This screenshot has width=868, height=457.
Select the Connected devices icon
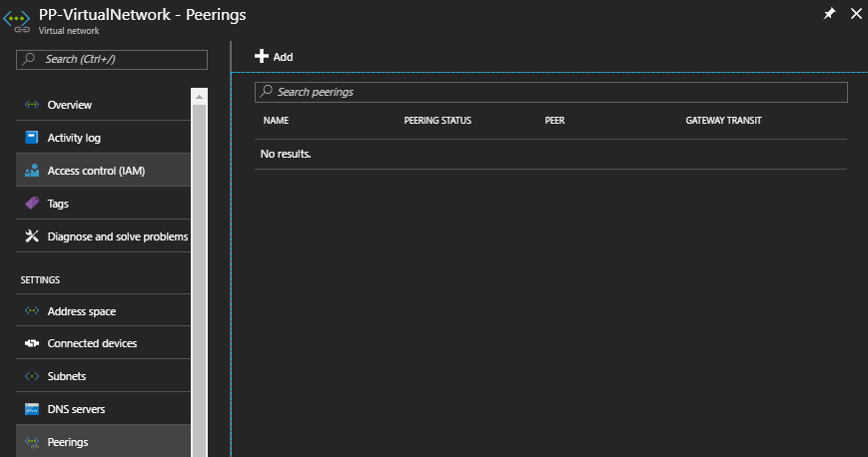[x=32, y=343]
